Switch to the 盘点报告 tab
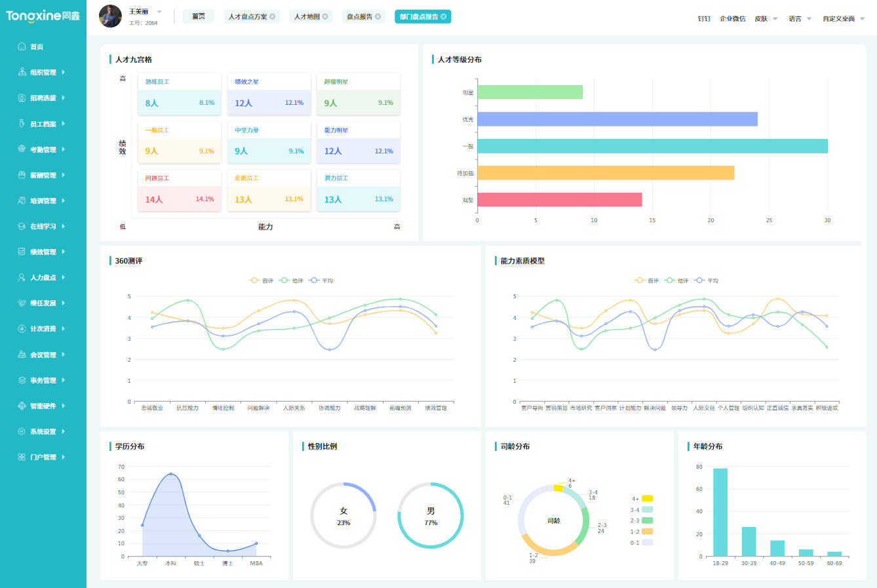This screenshot has height=588, width=877. (359, 16)
